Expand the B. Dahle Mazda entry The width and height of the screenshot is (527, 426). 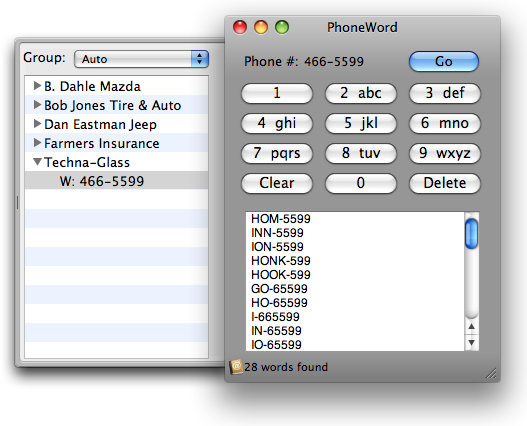click(37, 86)
